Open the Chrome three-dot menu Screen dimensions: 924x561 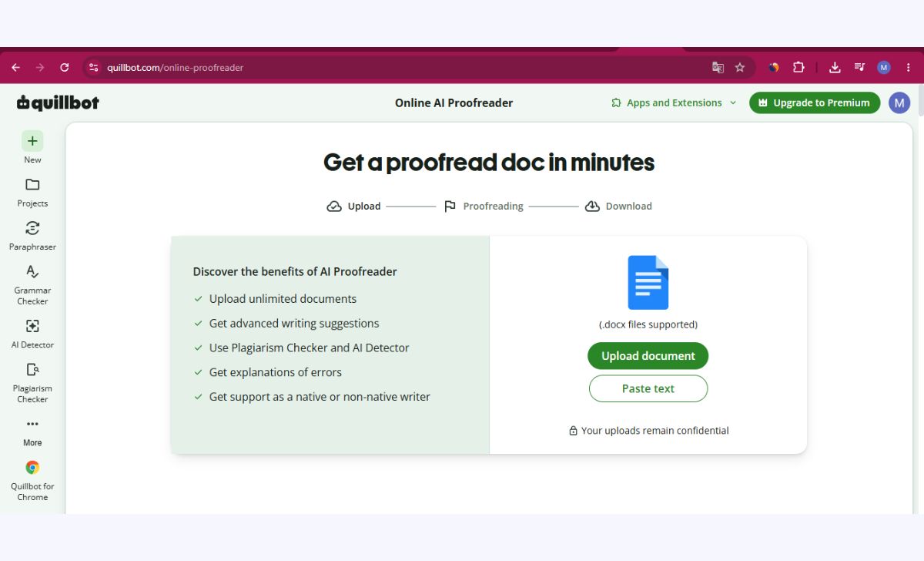(x=909, y=68)
